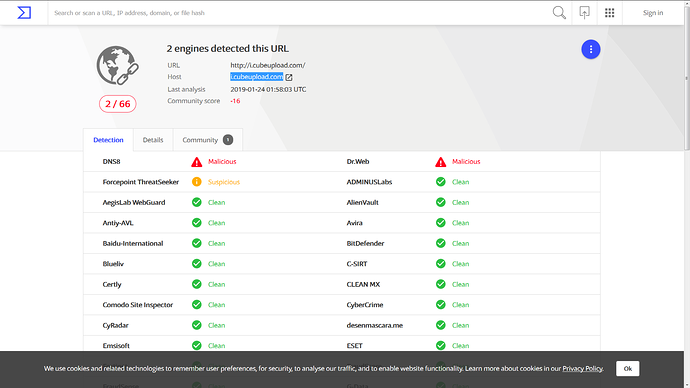Click the ESET clean check icon
690x388 pixels.
click(x=440, y=345)
